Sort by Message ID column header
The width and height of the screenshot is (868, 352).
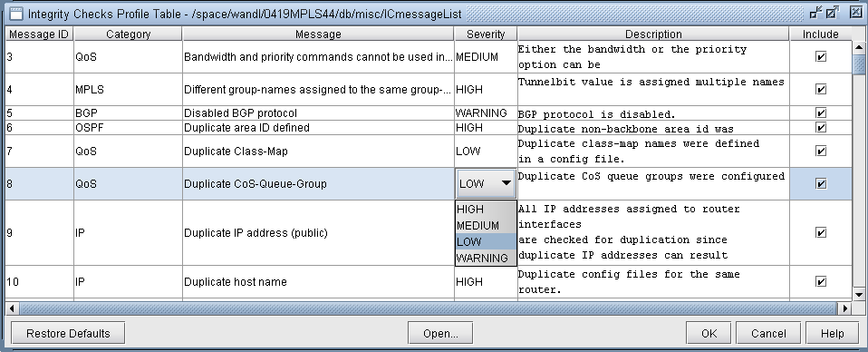39,34
